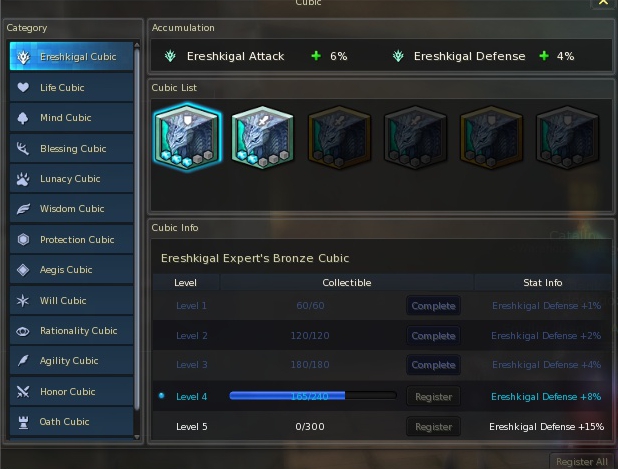Click the 180/180 collectible value
The height and width of the screenshot is (469, 618).
[x=310, y=365]
